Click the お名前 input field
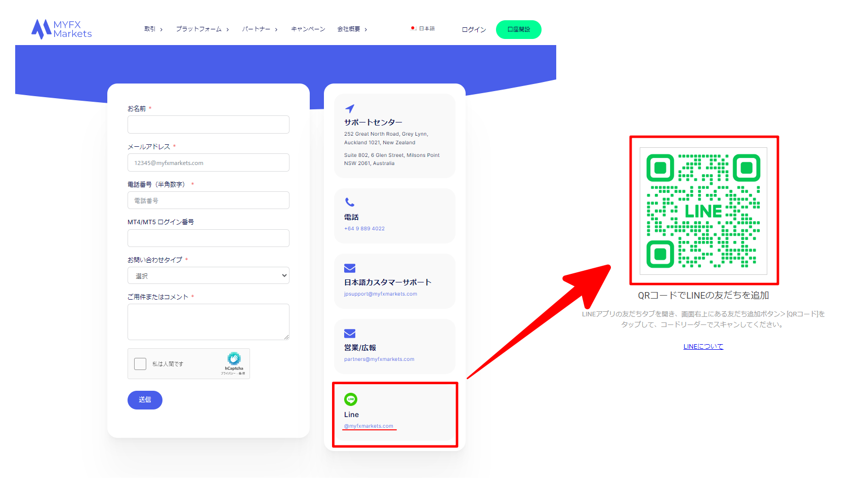 tap(209, 125)
